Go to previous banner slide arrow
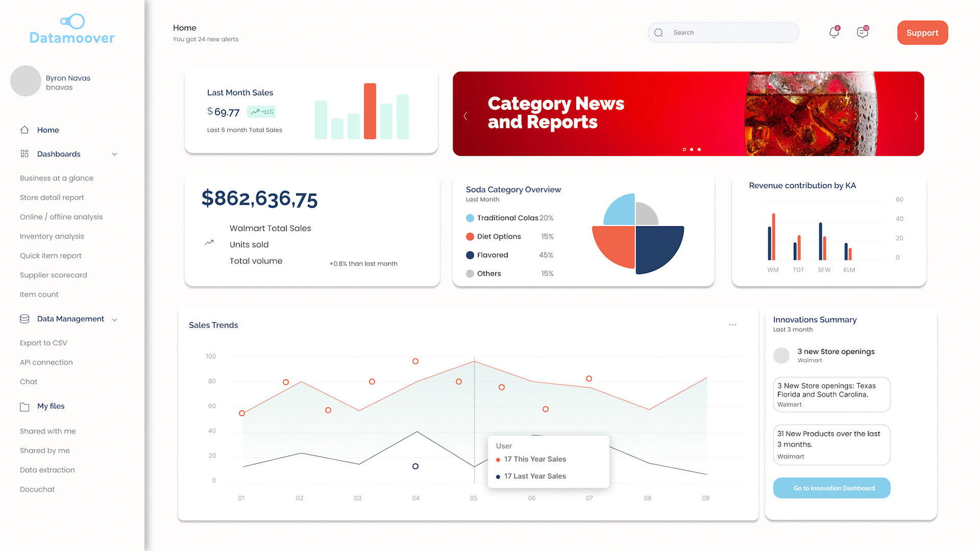The height and width of the screenshot is (551, 980). [465, 116]
